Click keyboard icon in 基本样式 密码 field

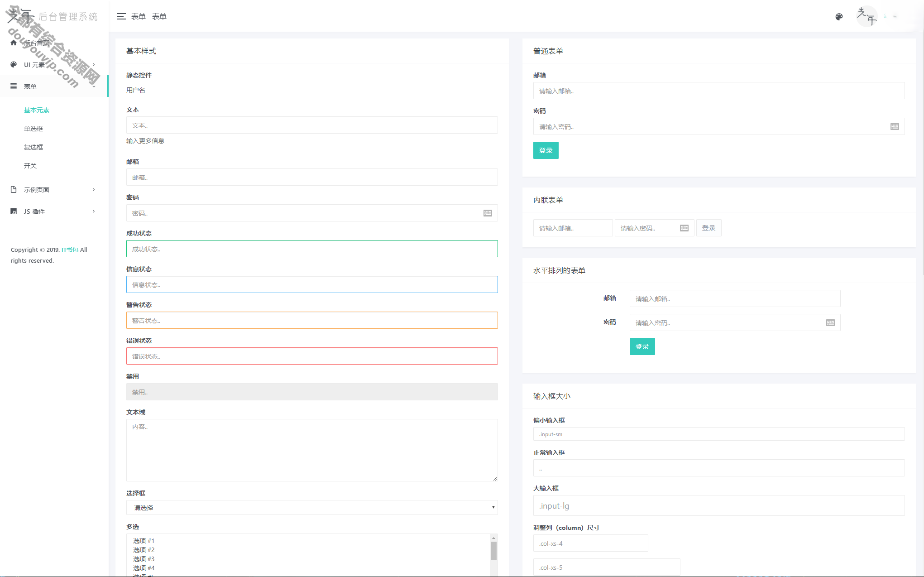pos(488,213)
